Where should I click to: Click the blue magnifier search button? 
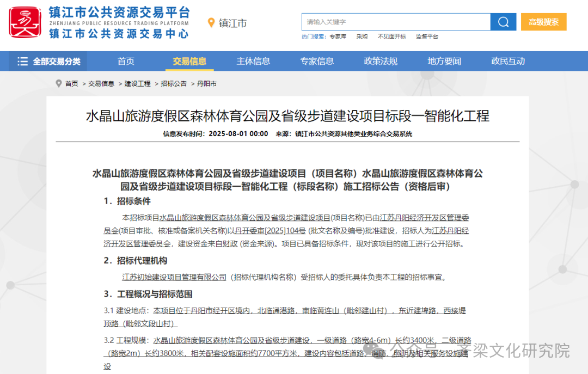tap(503, 22)
